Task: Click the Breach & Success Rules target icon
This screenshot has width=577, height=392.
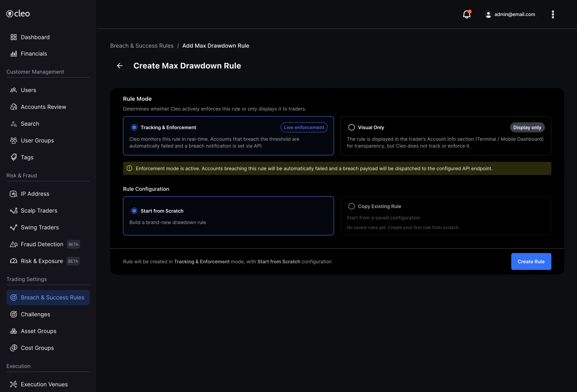Action: (14, 298)
